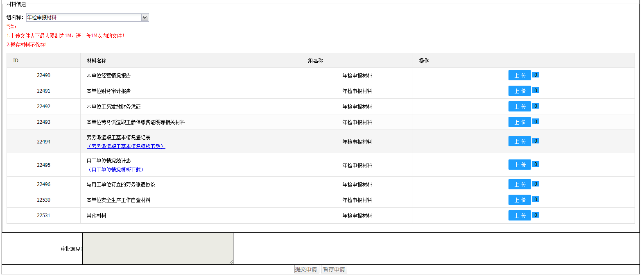
Task: Click the file count badge for row 22496
Action: point(536,184)
